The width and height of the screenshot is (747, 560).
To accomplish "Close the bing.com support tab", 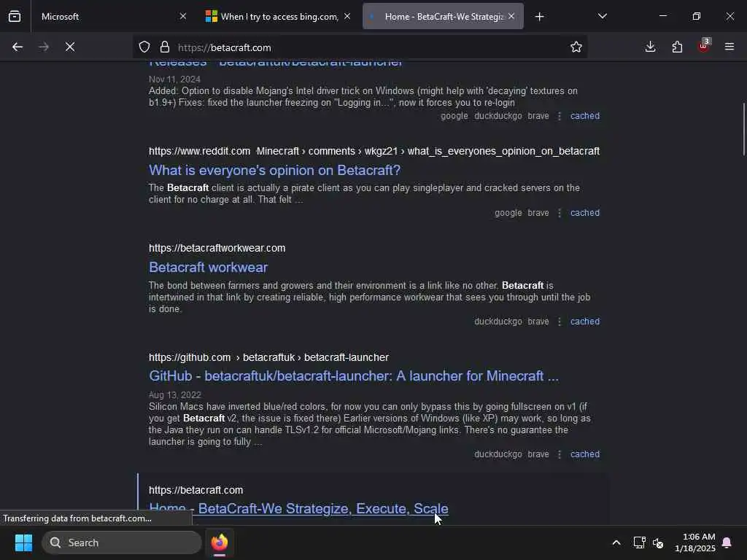I will pos(347,16).
